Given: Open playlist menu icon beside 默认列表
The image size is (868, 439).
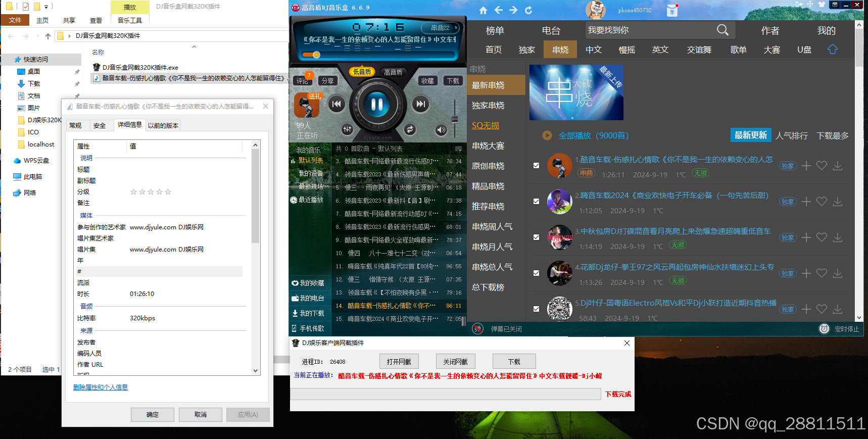Looking at the screenshot, I should point(458,149).
